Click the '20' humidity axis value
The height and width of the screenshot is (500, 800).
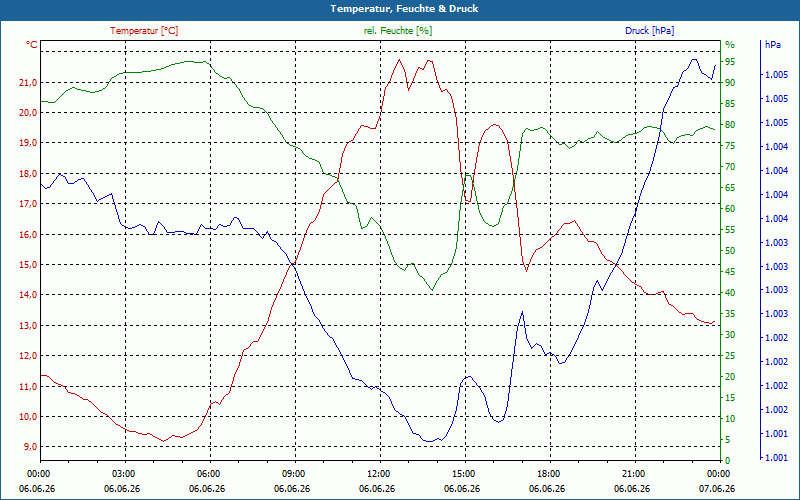coord(730,377)
